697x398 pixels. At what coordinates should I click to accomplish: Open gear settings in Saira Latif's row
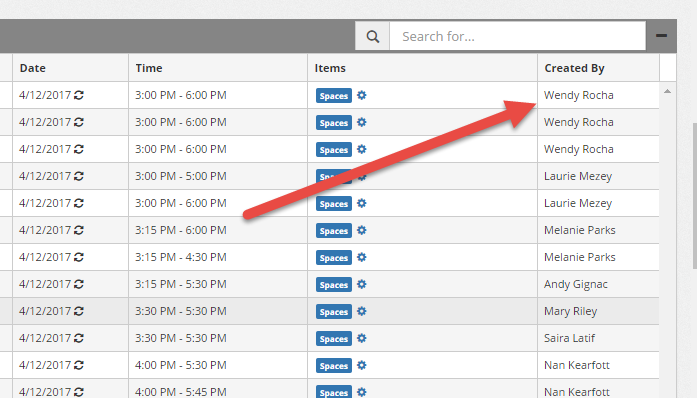362,338
